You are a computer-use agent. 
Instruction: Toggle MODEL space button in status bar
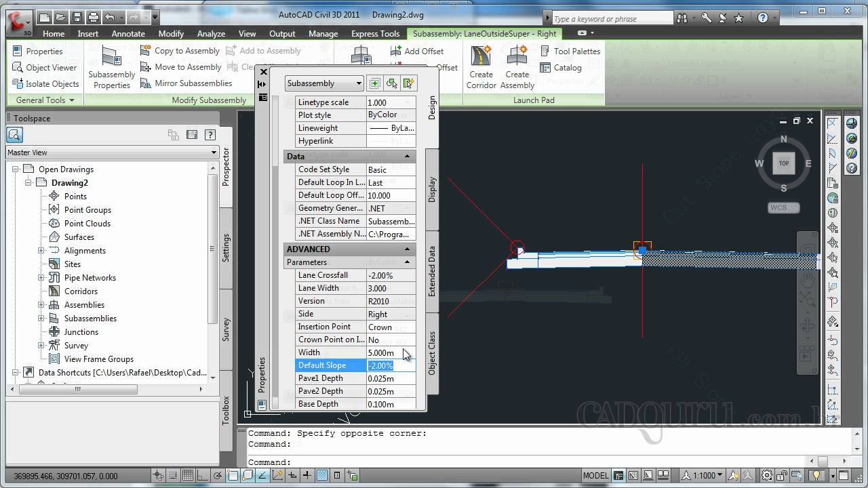(596, 476)
